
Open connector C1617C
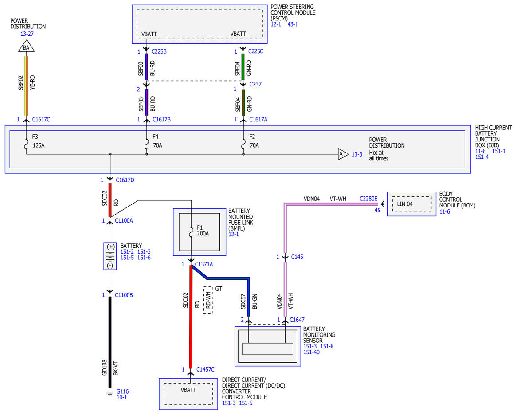pos(41,120)
